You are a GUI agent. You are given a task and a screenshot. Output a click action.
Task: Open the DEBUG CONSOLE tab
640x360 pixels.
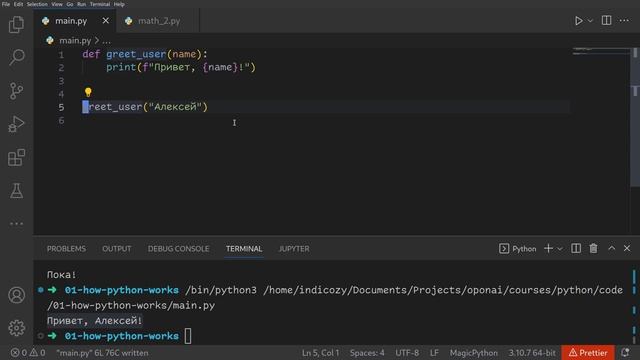pos(178,249)
